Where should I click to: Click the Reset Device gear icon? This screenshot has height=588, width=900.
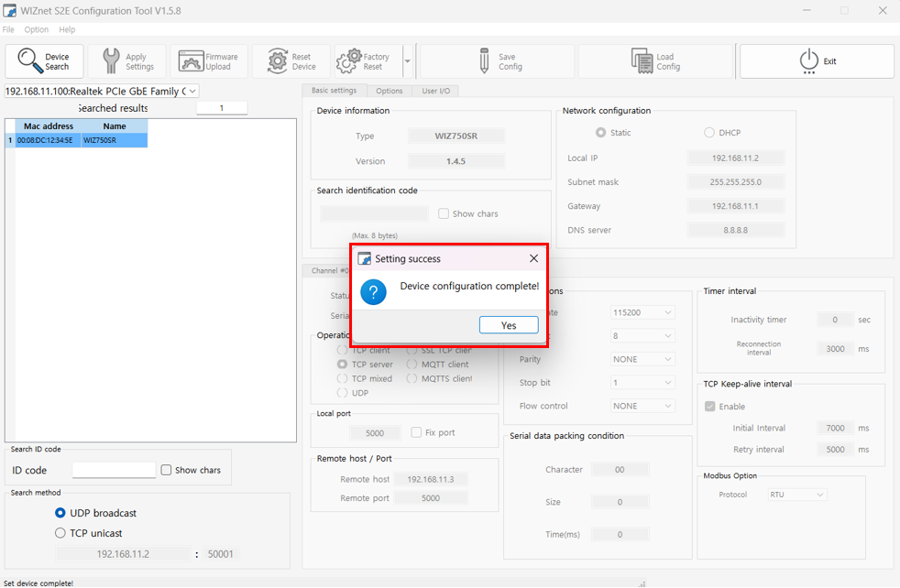pos(277,61)
